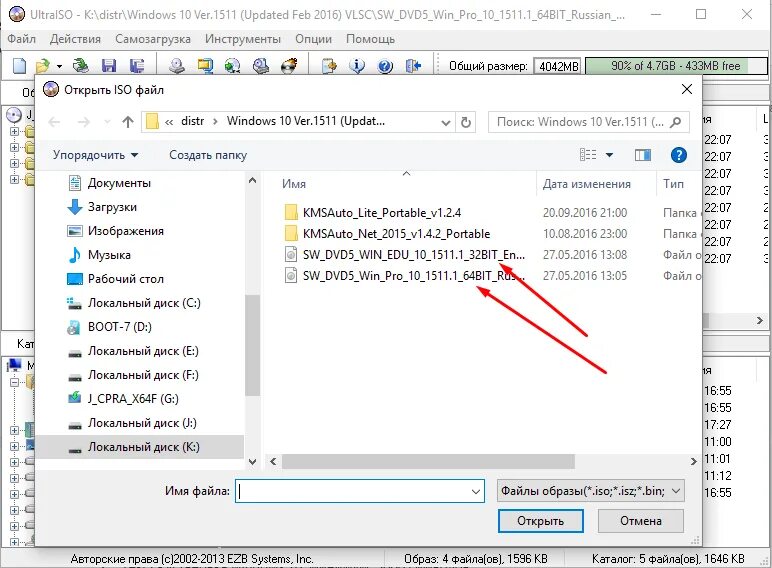Viewport: 772px width, 568px height.
Task: Click the Отмена button
Action: pos(641,521)
